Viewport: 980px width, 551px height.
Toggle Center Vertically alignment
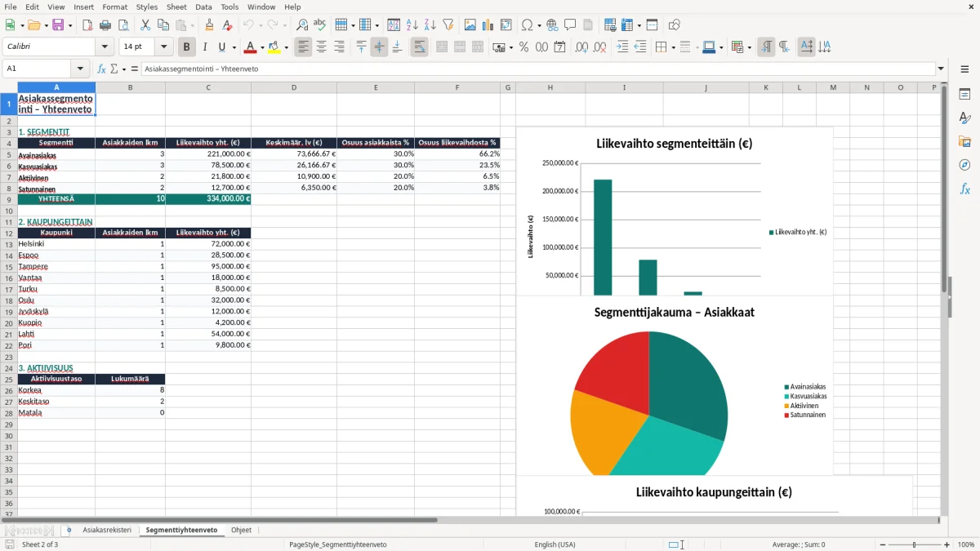pyautogui.click(x=379, y=47)
